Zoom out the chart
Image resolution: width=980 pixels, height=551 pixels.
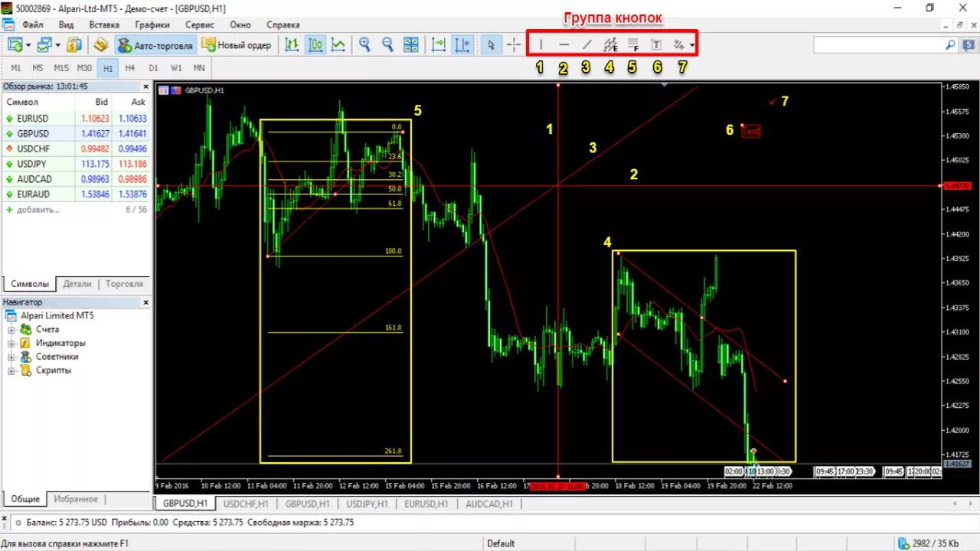pyautogui.click(x=387, y=45)
